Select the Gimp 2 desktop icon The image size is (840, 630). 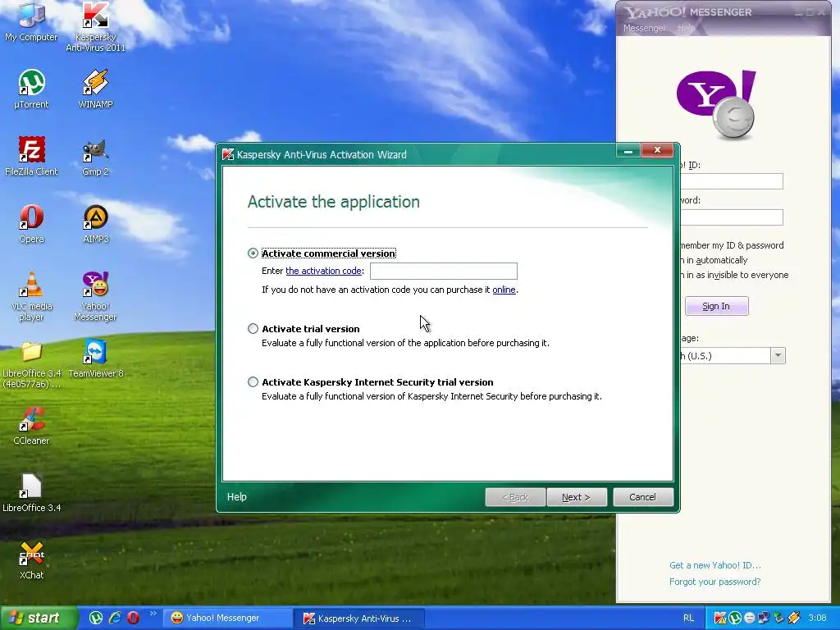[95, 157]
